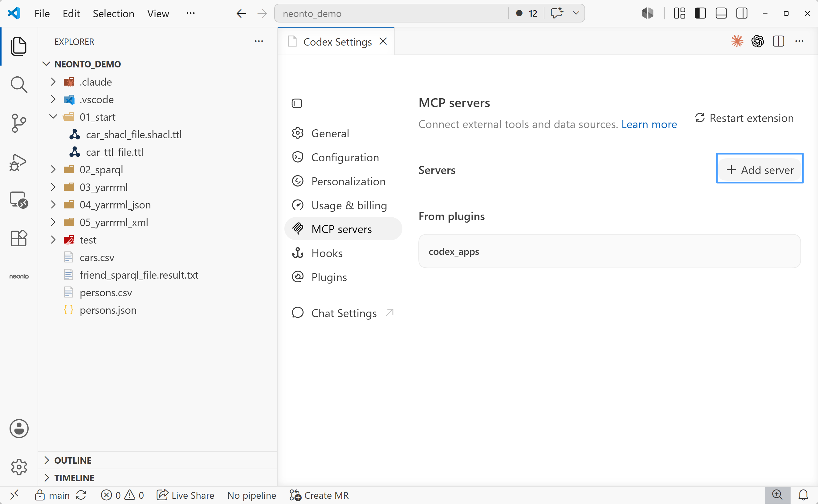Open Remote Explorer view
This screenshot has width=818, height=504.
19,200
